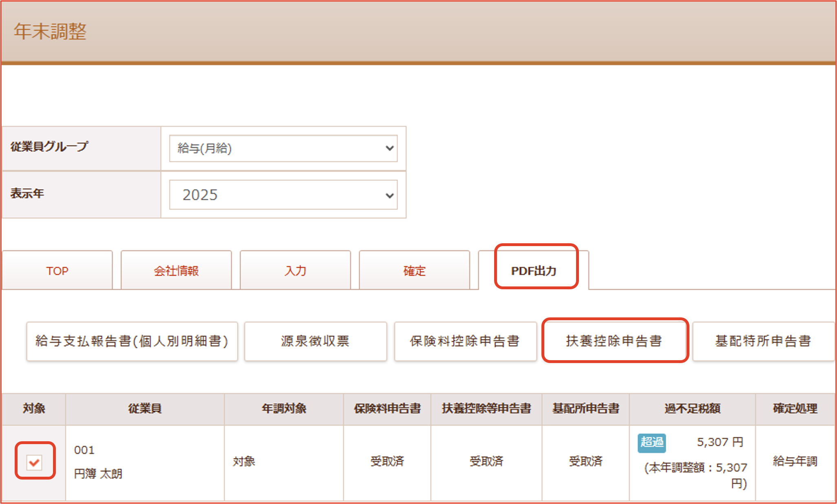The width and height of the screenshot is (837, 504).
Task: Click the 従業員 column header
Action: [145, 408]
